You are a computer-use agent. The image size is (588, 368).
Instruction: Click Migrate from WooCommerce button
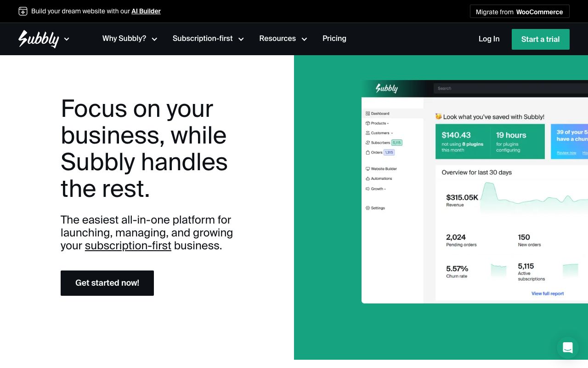click(x=520, y=11)
